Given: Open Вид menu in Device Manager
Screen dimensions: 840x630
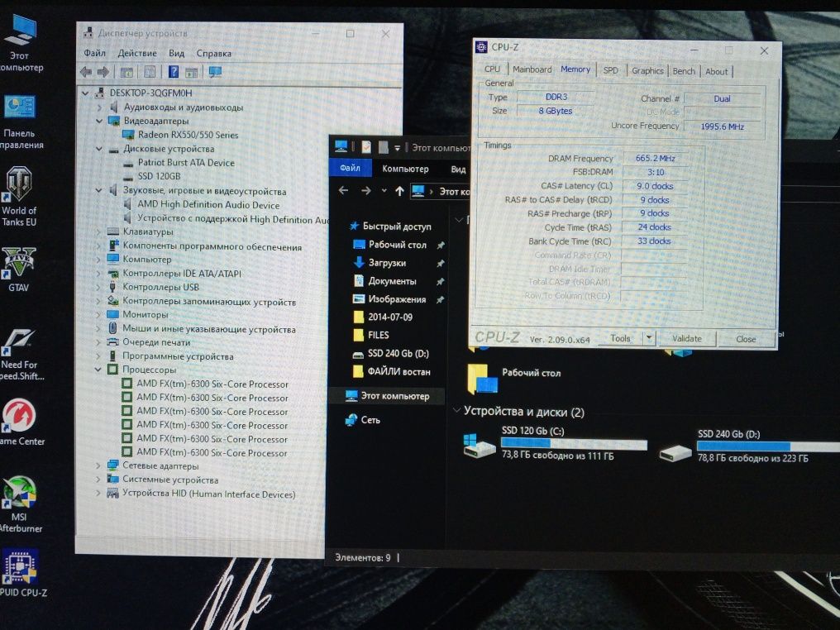Looking at the screenshot, I should coord(176,53).
